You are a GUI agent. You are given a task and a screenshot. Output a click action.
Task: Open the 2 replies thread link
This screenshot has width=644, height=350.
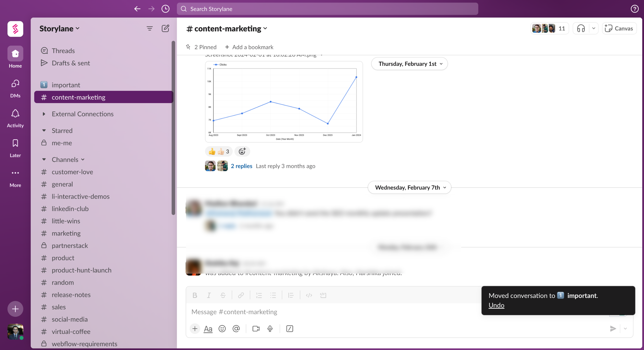tap(241, 166)
